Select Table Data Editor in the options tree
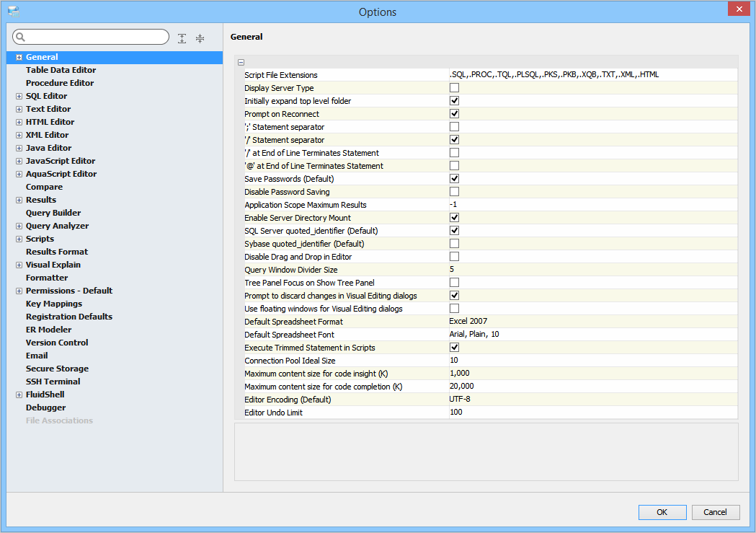756x533 pixels. (61, 70)
